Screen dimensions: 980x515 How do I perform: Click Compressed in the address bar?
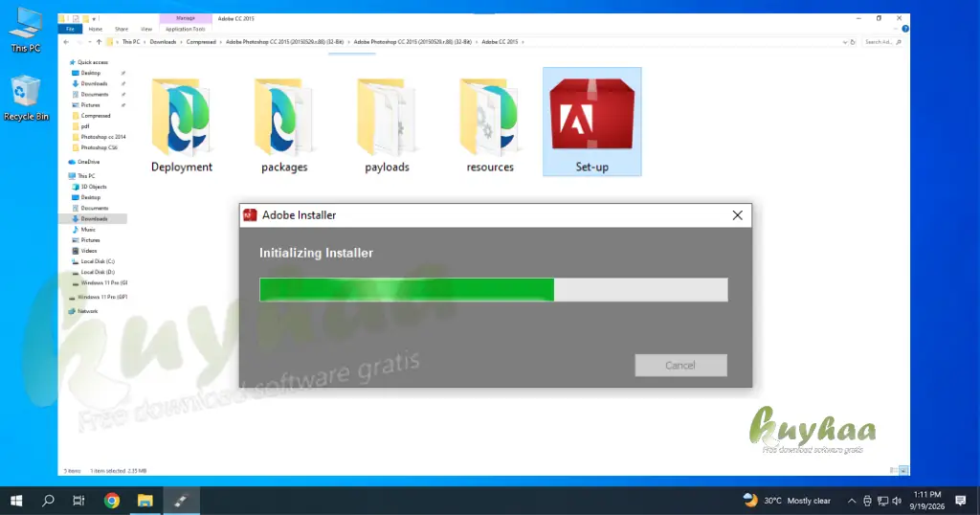click(201, 42)
